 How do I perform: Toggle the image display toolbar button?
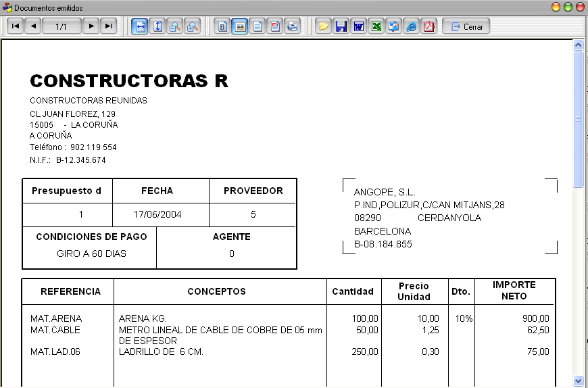pyautogui.click(x=240, y=26)
